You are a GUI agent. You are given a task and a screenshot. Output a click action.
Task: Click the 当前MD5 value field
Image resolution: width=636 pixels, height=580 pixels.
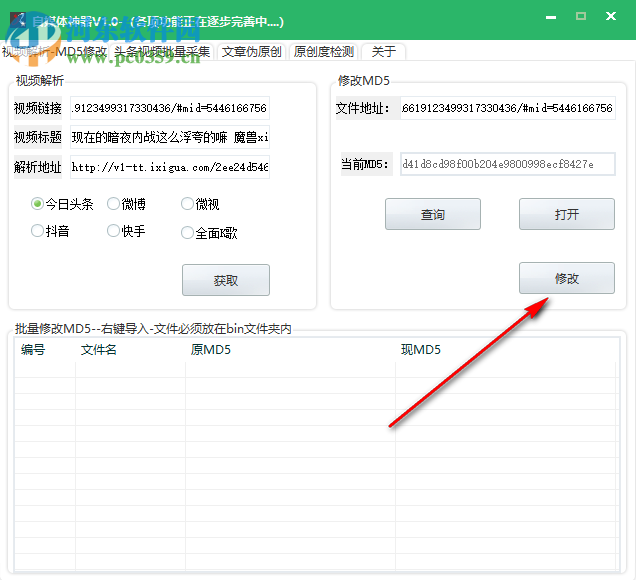click(508, 164)
